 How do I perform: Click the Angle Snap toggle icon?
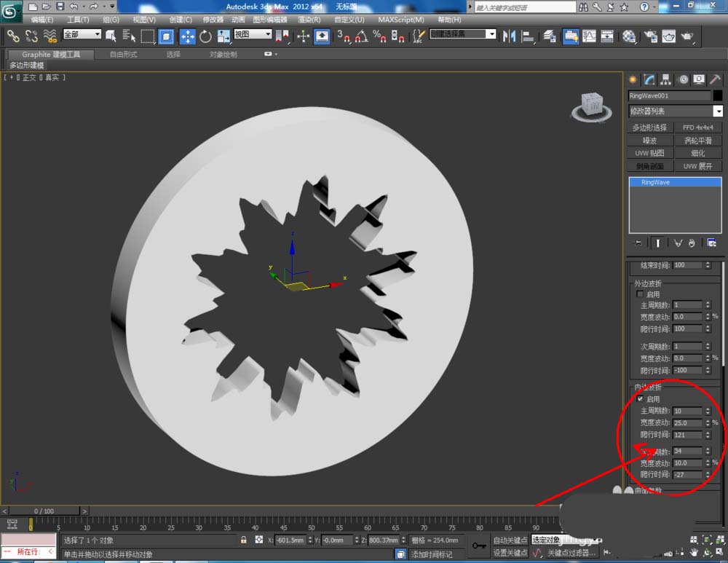(x=361, y=36)
